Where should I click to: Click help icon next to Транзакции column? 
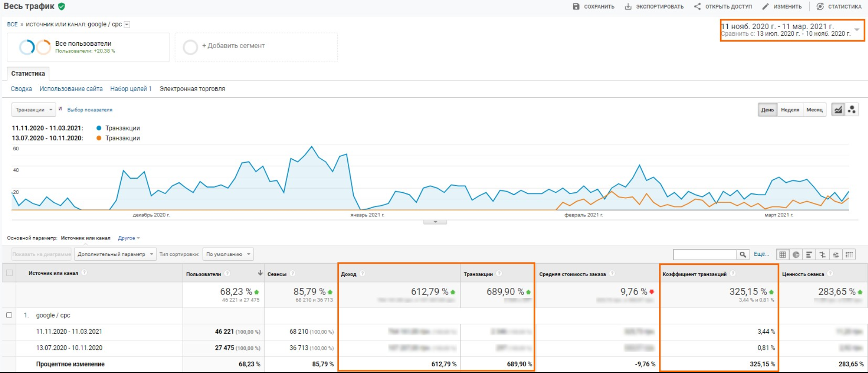pyautogui.click(x=499, y=273)
